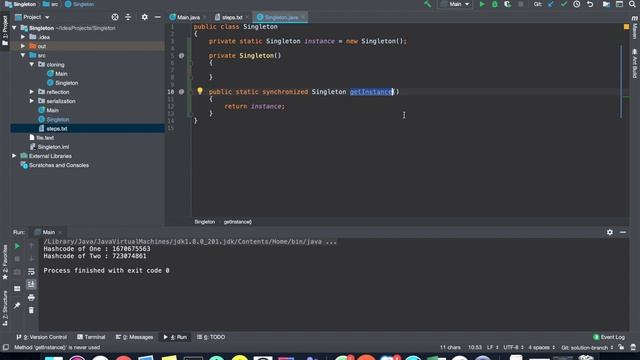640x360 pixels.
Task: Click the 4 spaces indent setting
Action: pos(542,348)
